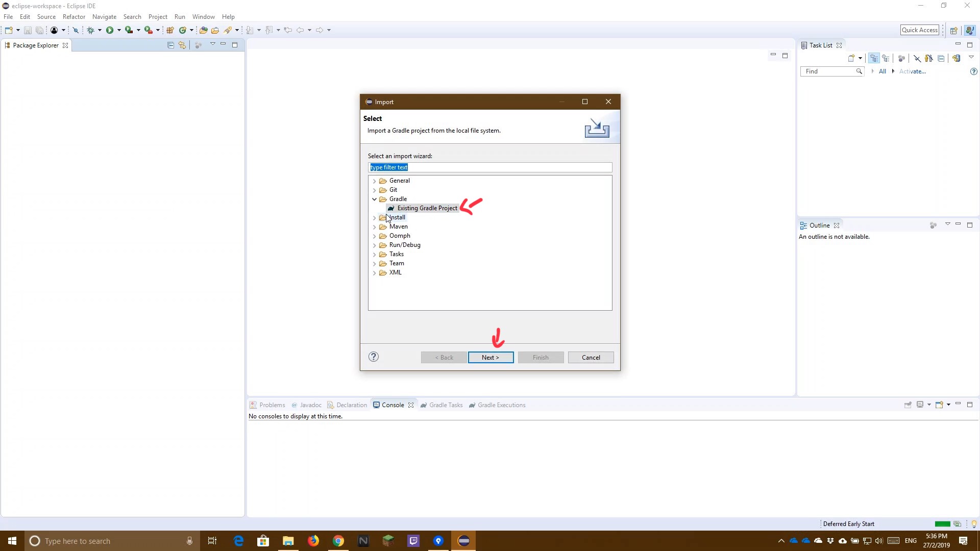This screenshot has height=551, width=980.
Task: Toggle Scheduled presentation in Task List
Action: pyautogui.click(x=886, y=58)
